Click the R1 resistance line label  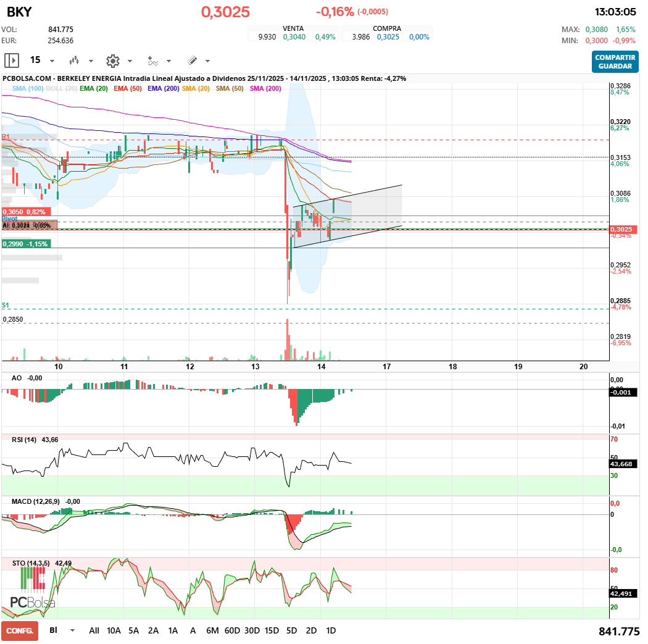click(6, 136)
